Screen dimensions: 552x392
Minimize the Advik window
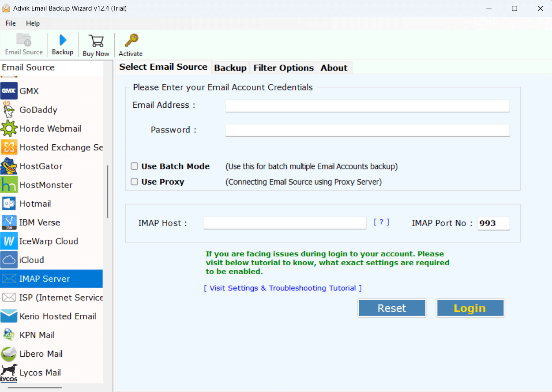click(488, 8)
